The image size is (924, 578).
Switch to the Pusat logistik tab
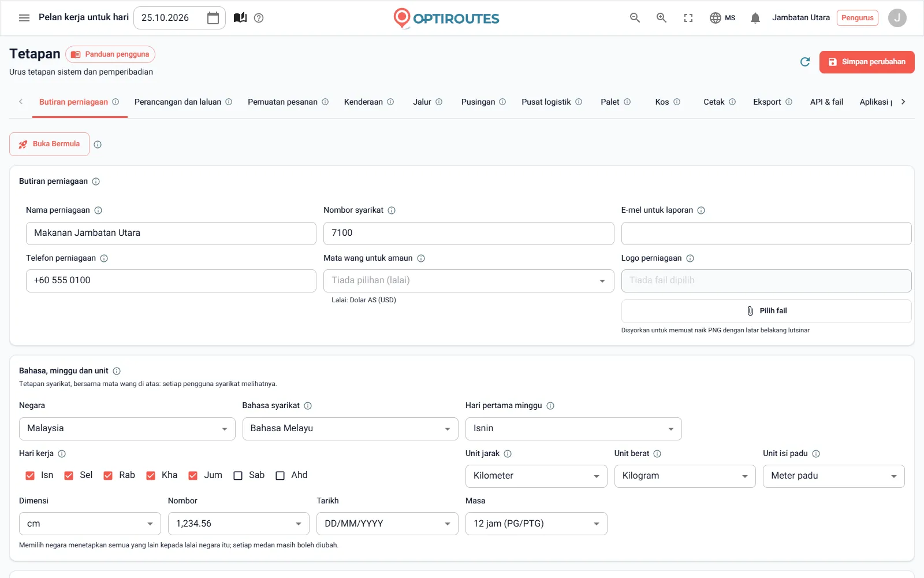click(x=552, y=102)
